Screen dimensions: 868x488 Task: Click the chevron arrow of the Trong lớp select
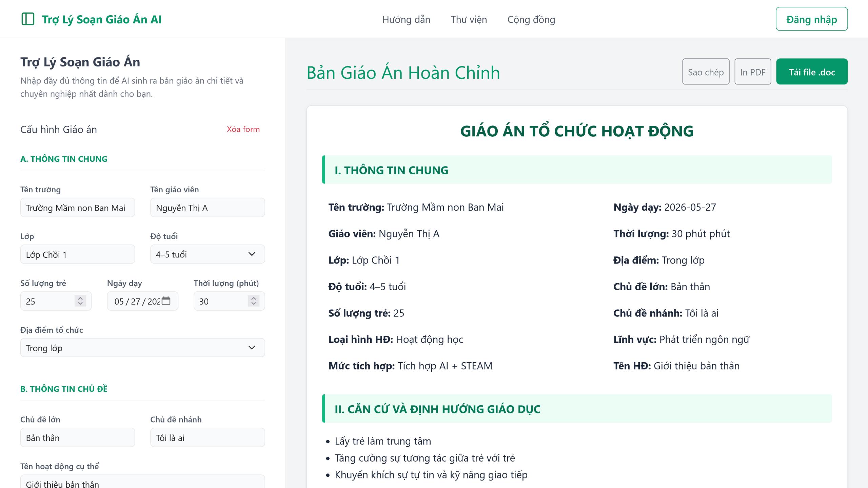click(252, 348)
